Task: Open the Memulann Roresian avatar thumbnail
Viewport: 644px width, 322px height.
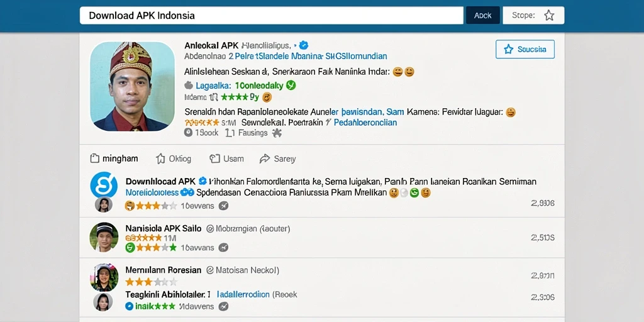Action: point(104,277)
